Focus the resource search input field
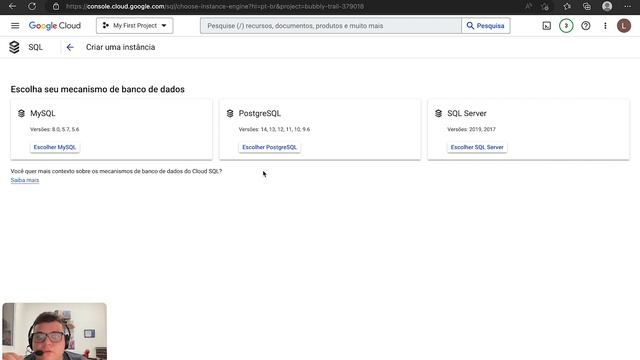Image resolution: width=640 pixels, height=360 pixels. 331,26
